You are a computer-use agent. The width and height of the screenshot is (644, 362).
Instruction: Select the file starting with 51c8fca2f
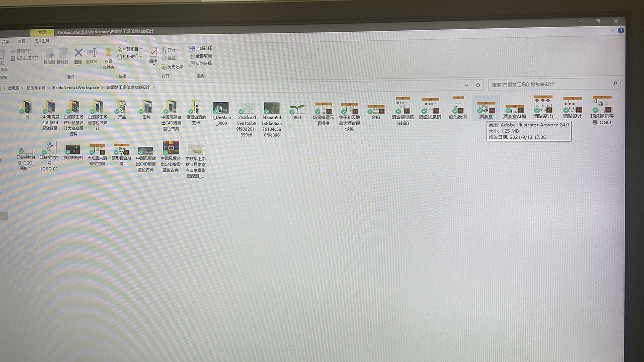pos(247,120)
